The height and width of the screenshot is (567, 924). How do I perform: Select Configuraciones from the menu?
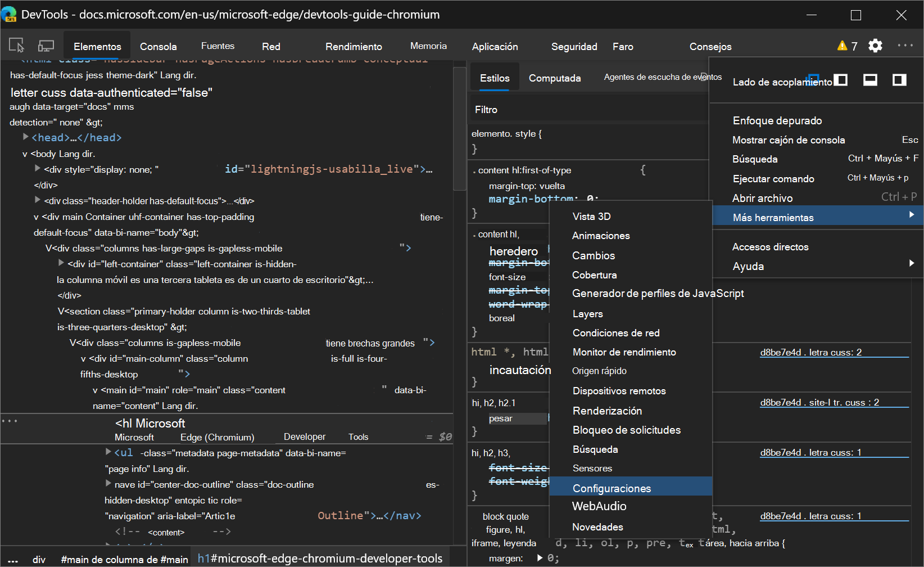[612, 488]
